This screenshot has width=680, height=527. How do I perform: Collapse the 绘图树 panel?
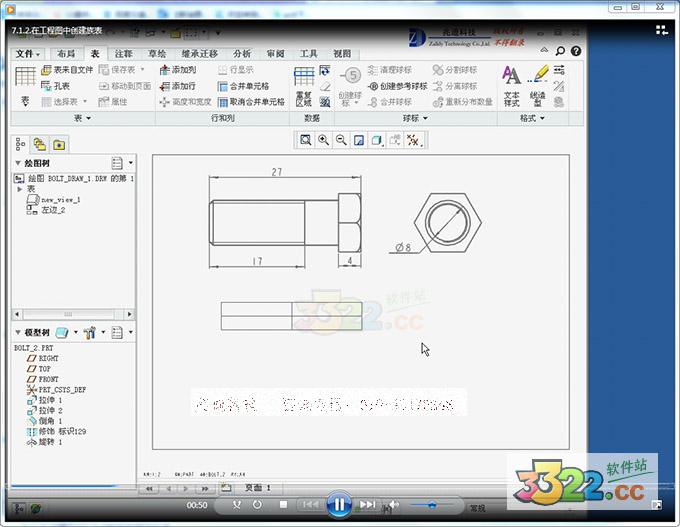pyautogui.click(x=17, y=163)
